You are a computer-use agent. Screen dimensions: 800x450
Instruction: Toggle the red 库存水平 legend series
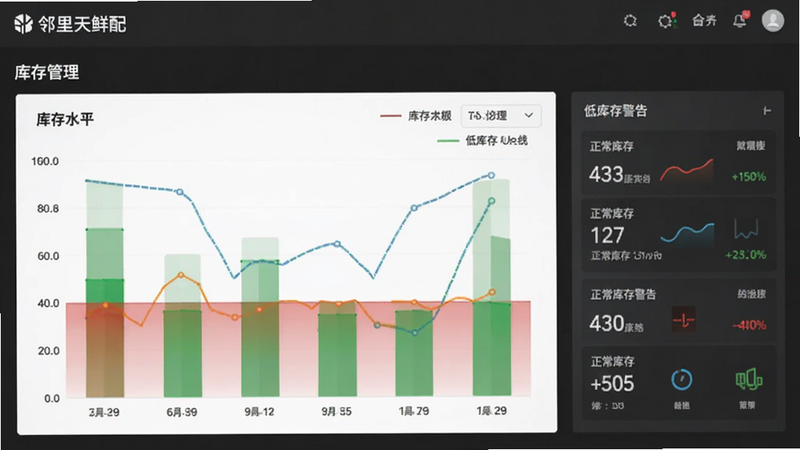415,116
